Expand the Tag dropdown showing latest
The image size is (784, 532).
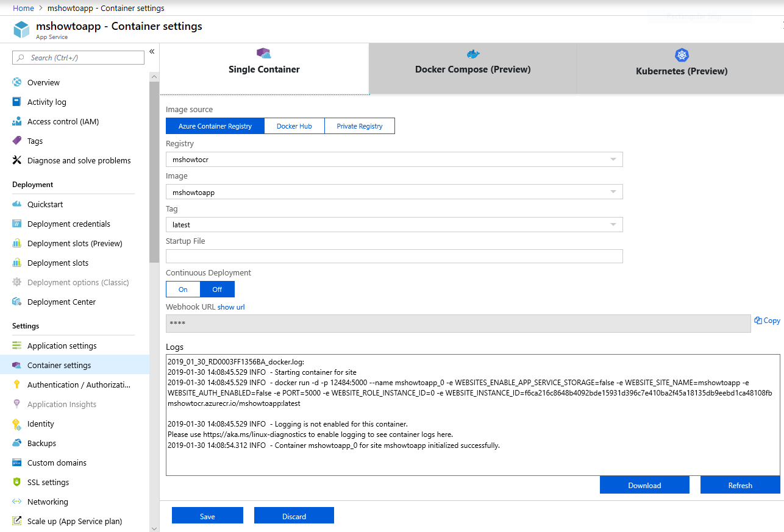(613, 225)
